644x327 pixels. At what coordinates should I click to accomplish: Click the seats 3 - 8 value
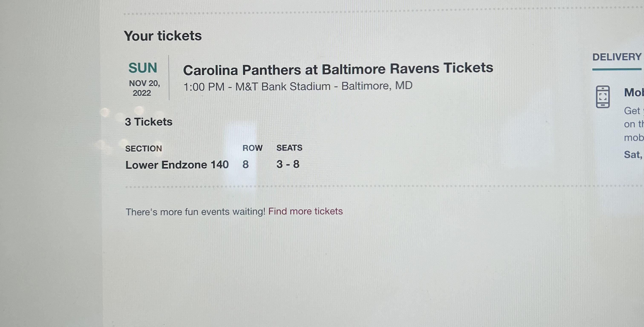point(288,164)
